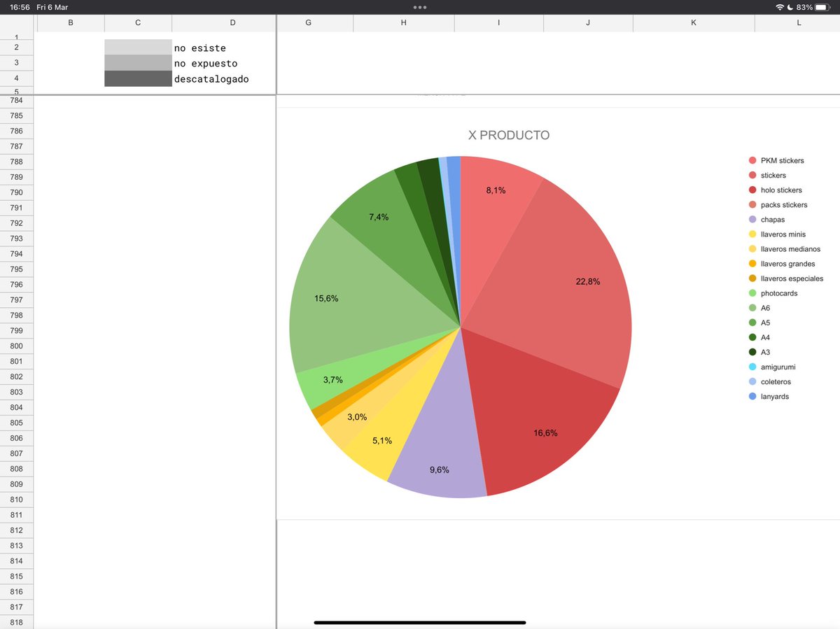This screenshot has width=840, height=629.
Task: Click the 'coleteros' legend entry
Action: (x=770, y=382)
